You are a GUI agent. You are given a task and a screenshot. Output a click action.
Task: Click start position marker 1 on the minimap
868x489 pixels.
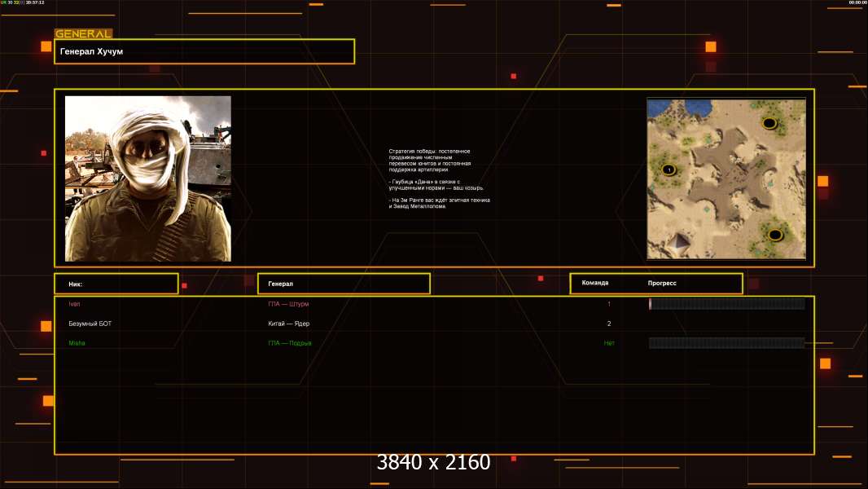click(669, 170)
